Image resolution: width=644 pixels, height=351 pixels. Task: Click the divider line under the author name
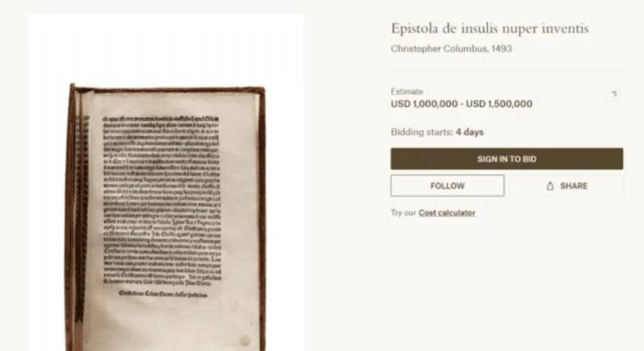[506, 70]
